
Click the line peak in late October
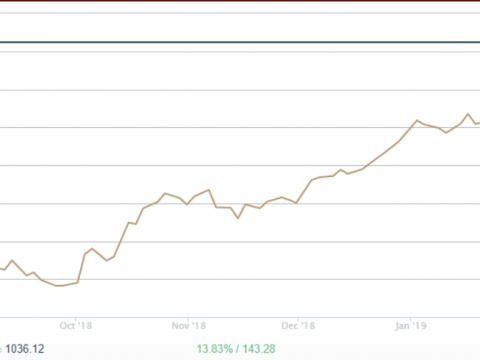click(165, 193)
